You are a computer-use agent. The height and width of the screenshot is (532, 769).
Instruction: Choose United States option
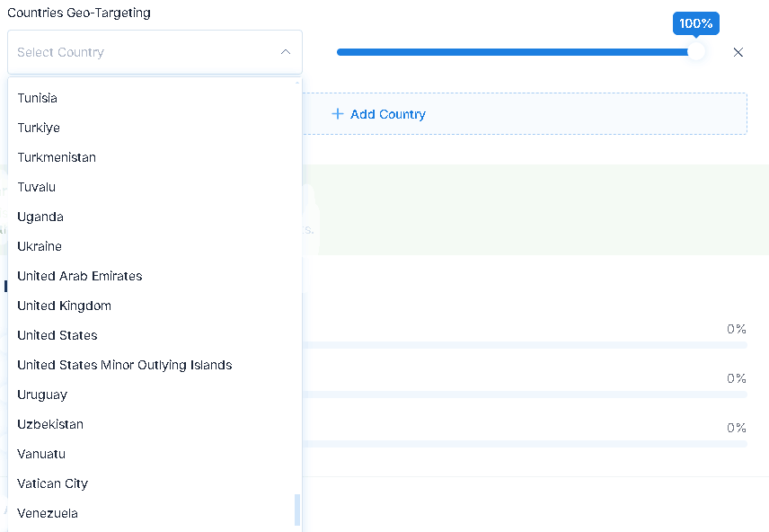click(155, 335)
